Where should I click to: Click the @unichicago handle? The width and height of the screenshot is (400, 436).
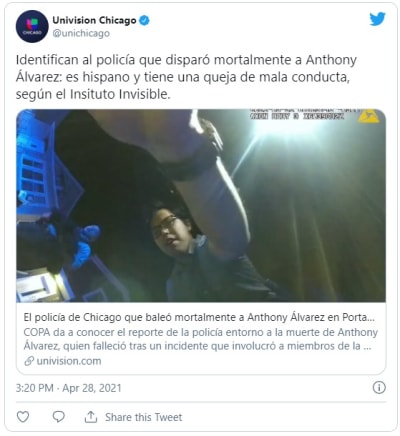tap(81, 33)
